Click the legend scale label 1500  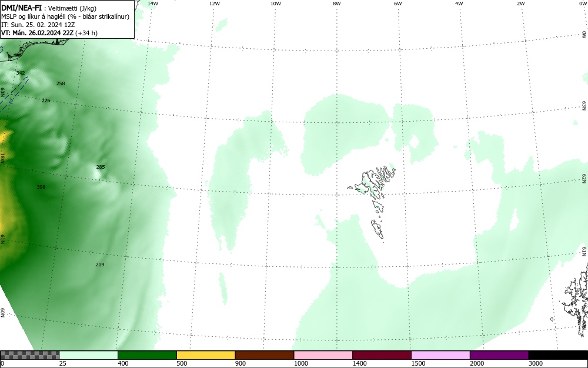(x=418, y=363)
